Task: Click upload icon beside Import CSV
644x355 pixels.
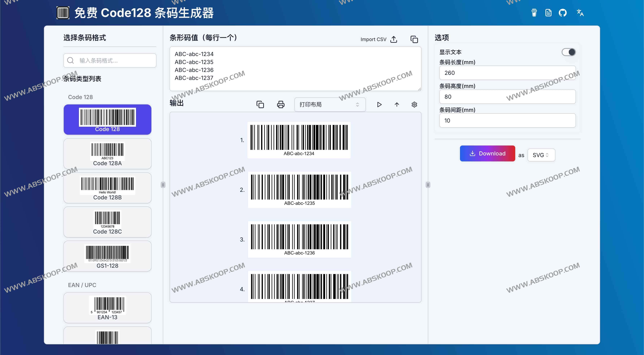Action: 394,39
